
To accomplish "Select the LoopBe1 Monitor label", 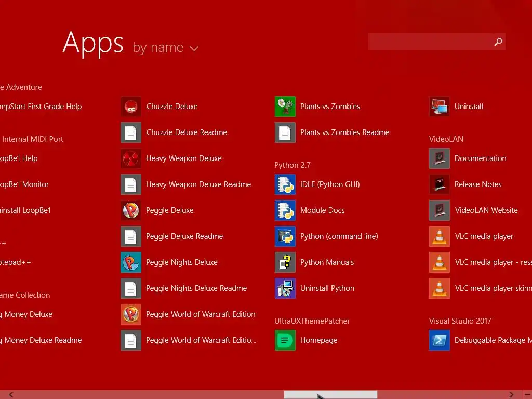I will tap(24, 184).
